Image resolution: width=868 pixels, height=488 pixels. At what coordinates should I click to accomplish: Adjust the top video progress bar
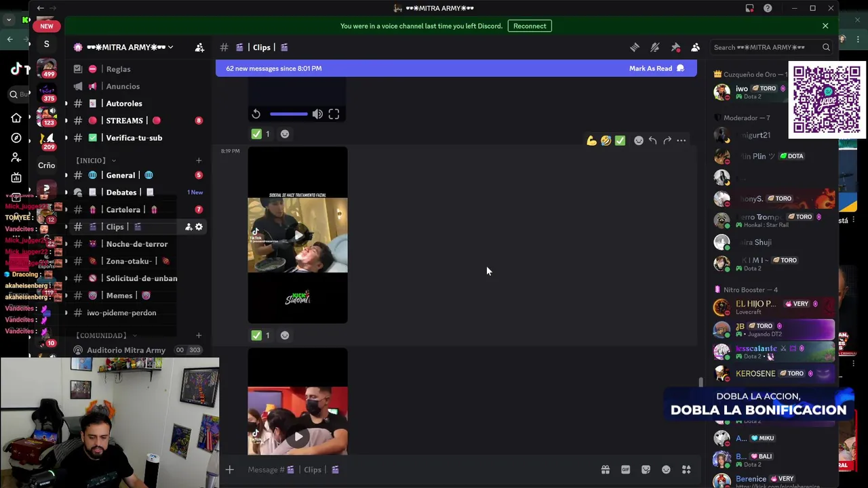(x=288, y=114)
